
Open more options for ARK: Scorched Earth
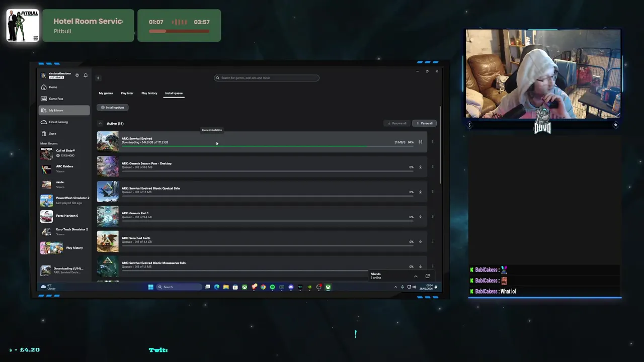tap(433, 241)
